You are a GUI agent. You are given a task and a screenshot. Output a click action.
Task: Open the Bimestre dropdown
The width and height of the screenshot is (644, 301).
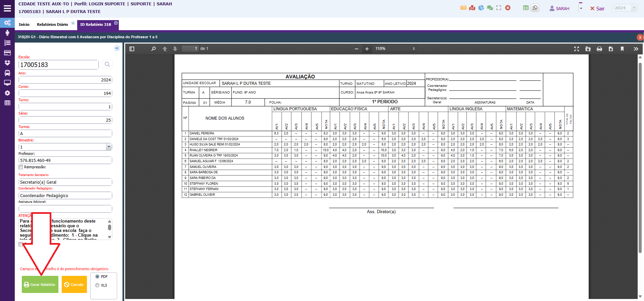click(108, 147)
